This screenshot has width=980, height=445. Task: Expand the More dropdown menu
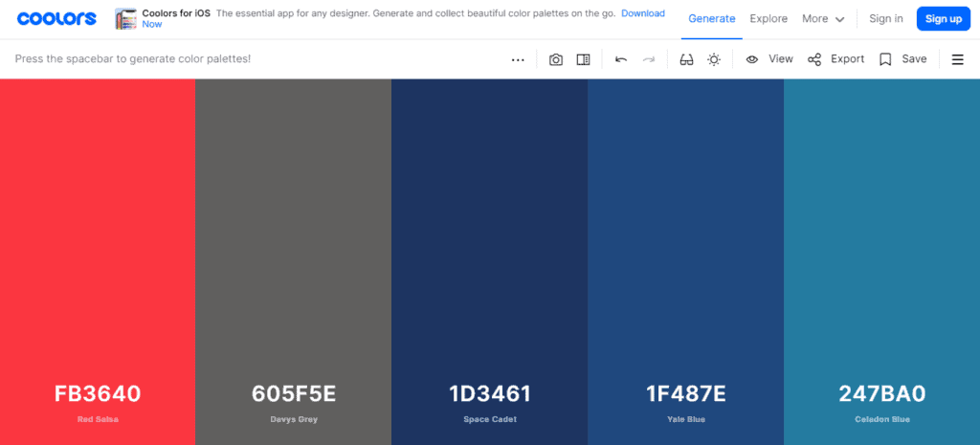823,19
